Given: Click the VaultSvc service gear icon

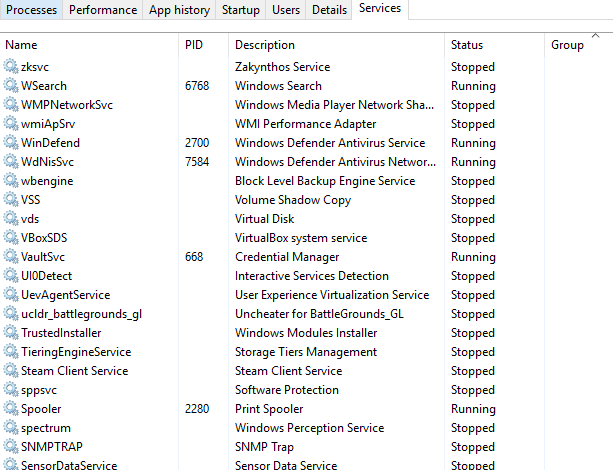Looking at the screenshot, I should click(x=11, y=257).
